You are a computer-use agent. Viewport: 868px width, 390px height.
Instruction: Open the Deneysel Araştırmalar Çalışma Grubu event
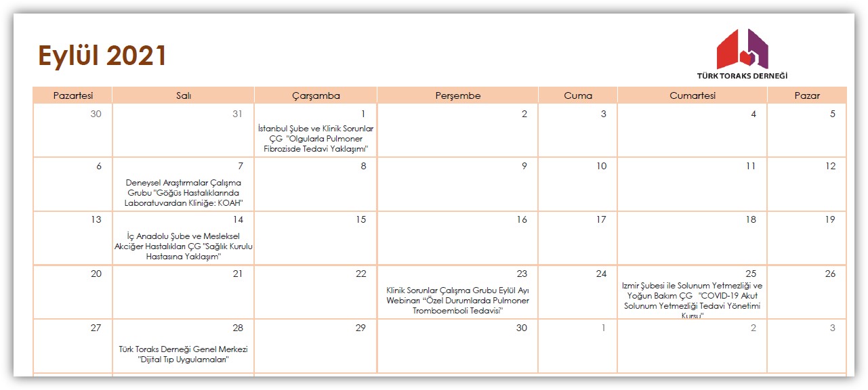[184, 192]
